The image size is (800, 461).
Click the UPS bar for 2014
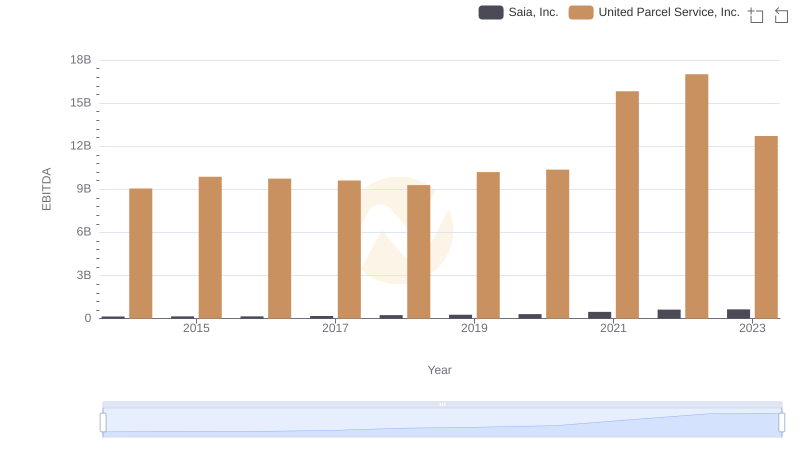pos(141,253)
